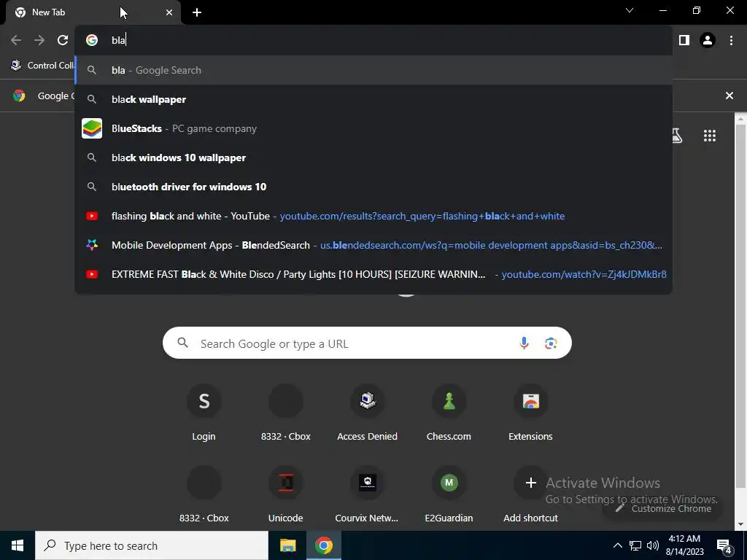
Task: Start voice search with microphone icon
Action: (x=524, y=343)
